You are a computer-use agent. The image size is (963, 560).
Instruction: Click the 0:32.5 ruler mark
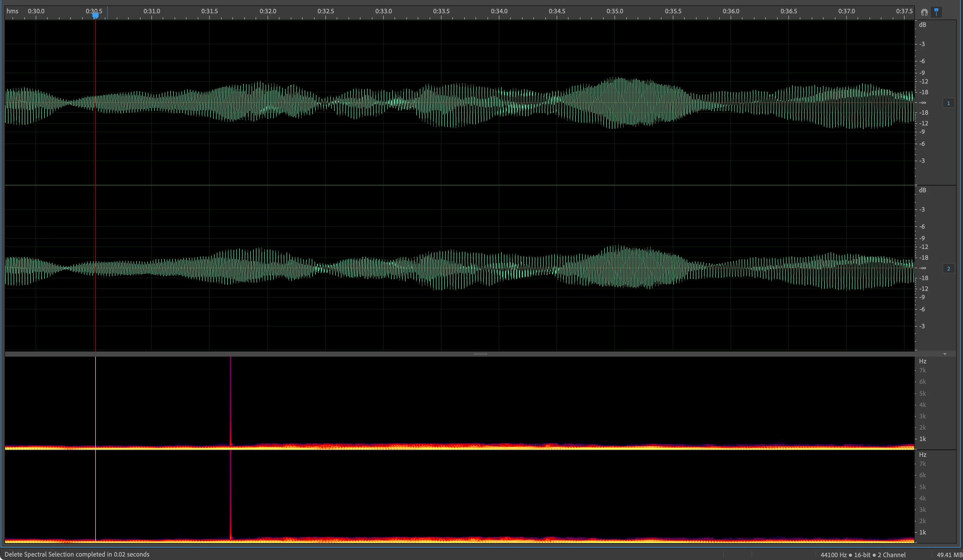326,11
